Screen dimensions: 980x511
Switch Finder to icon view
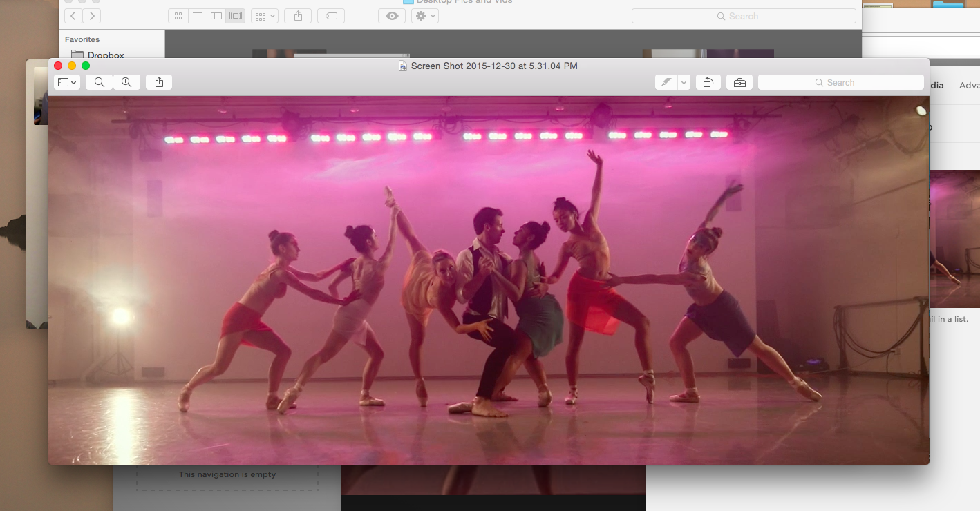pyautogui.click(x=178, y=16)
